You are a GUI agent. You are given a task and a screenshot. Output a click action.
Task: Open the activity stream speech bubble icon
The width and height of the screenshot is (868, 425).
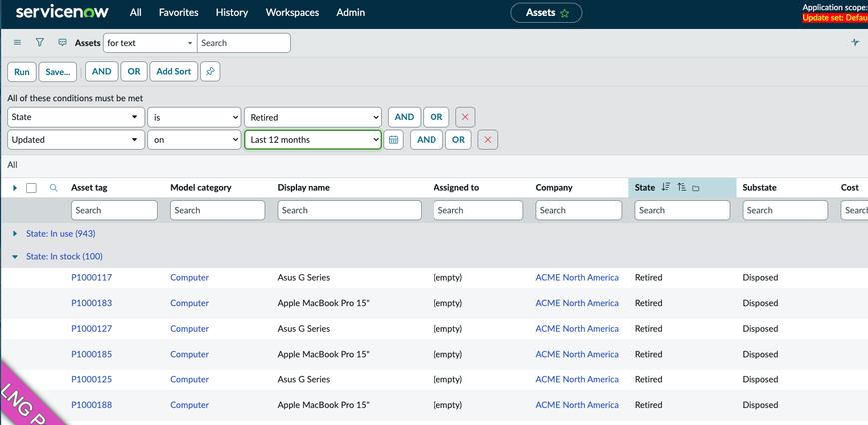[x=62, y=43]
